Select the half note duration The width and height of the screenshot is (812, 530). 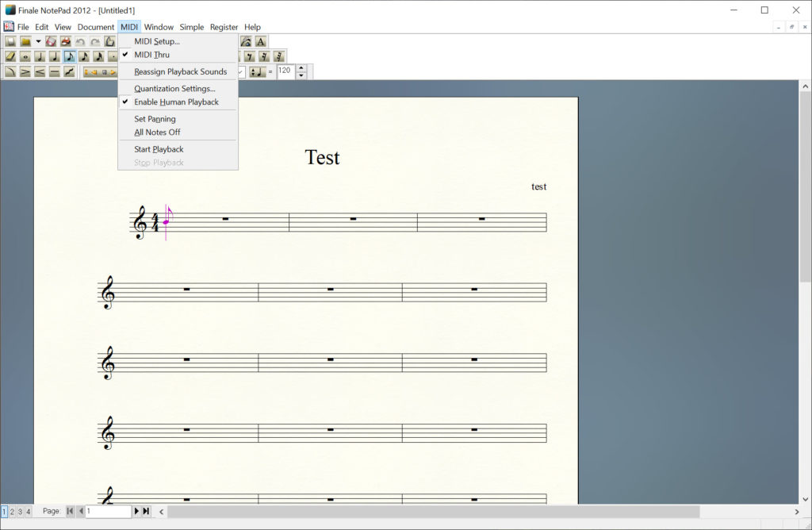pyautogui.click(x=40, y=56)
